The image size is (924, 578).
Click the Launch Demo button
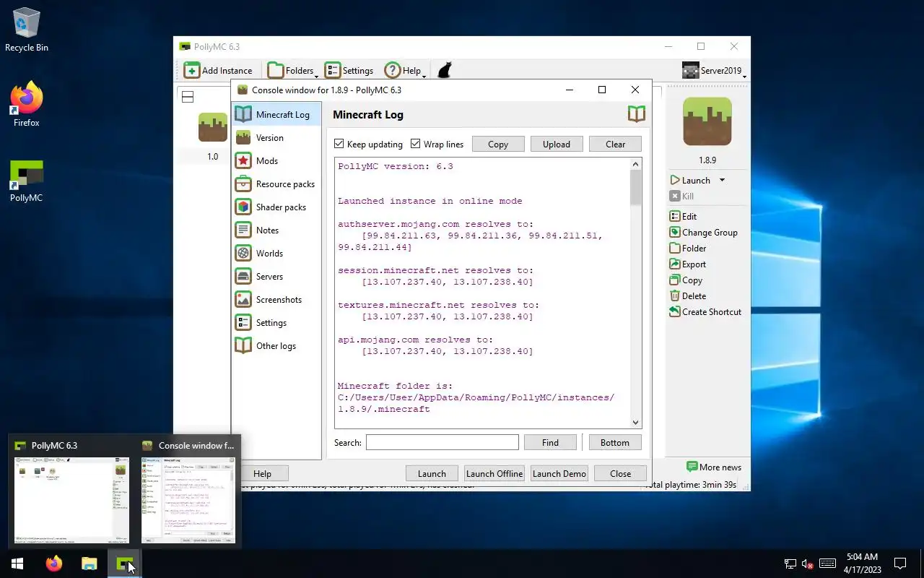559,473
